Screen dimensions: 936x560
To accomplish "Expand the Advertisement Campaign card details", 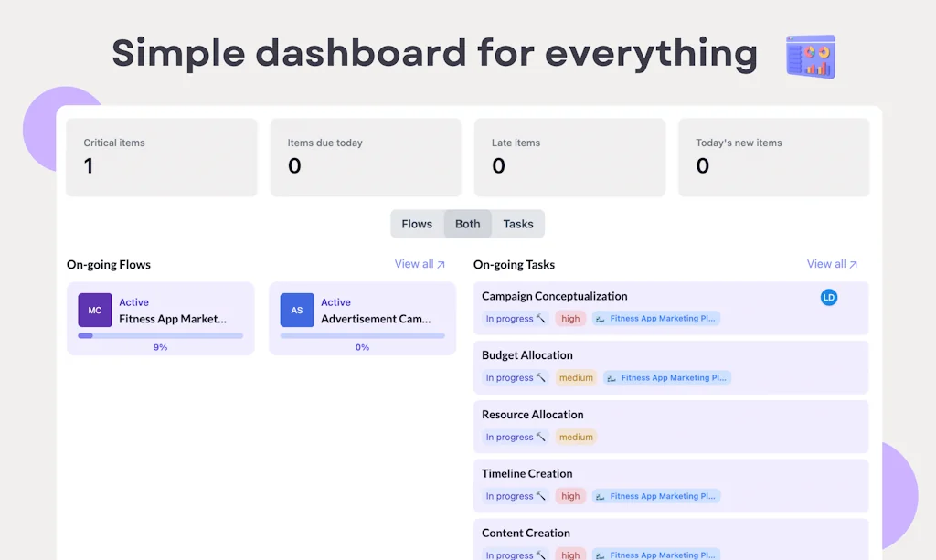I will (x=362, y=318).
